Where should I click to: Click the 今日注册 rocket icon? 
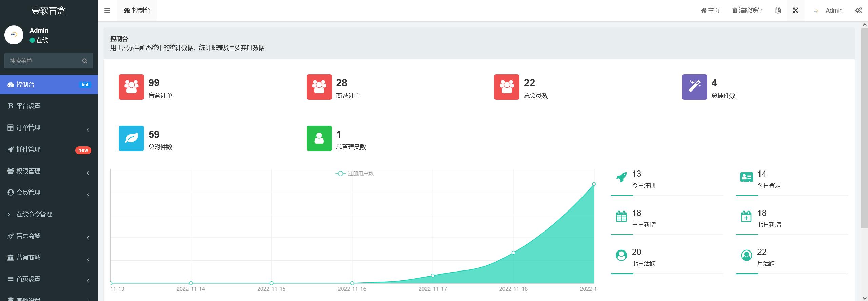click(x=621, y=177)
